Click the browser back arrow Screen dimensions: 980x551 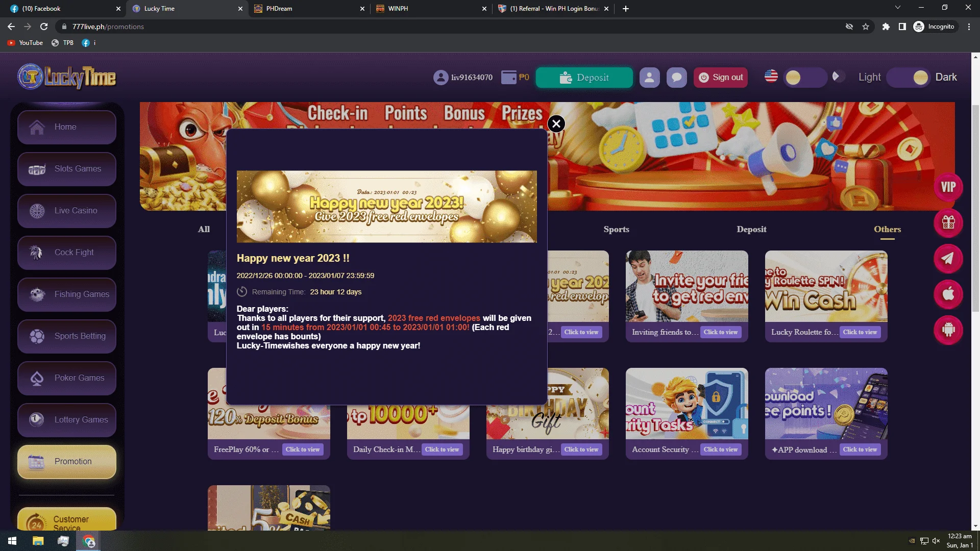tap(11, 27)
